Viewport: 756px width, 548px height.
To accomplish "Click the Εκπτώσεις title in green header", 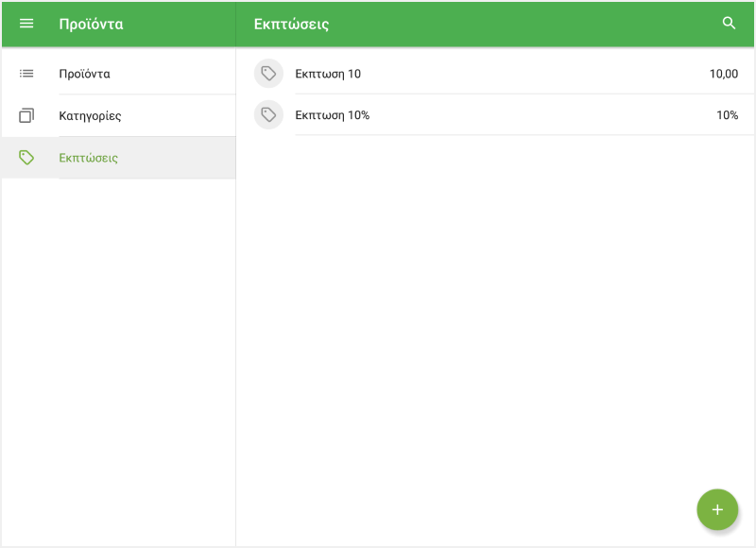I will point(291,24).
